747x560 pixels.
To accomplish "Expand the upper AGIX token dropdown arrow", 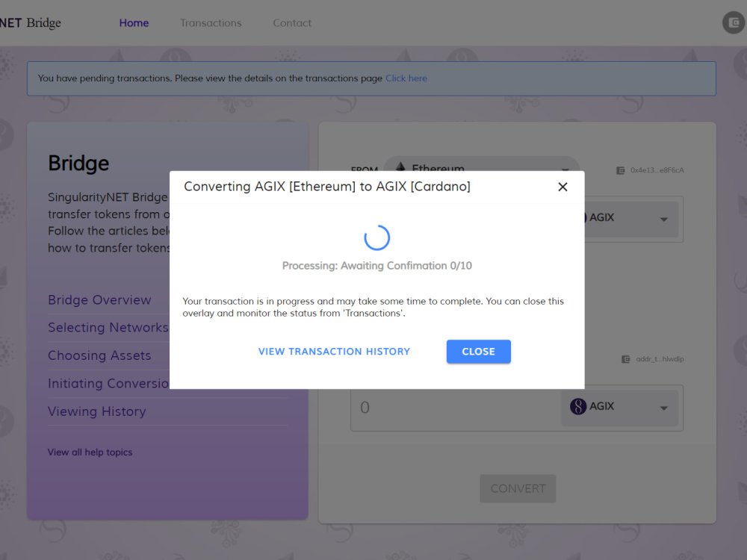I will coord(663,219).
